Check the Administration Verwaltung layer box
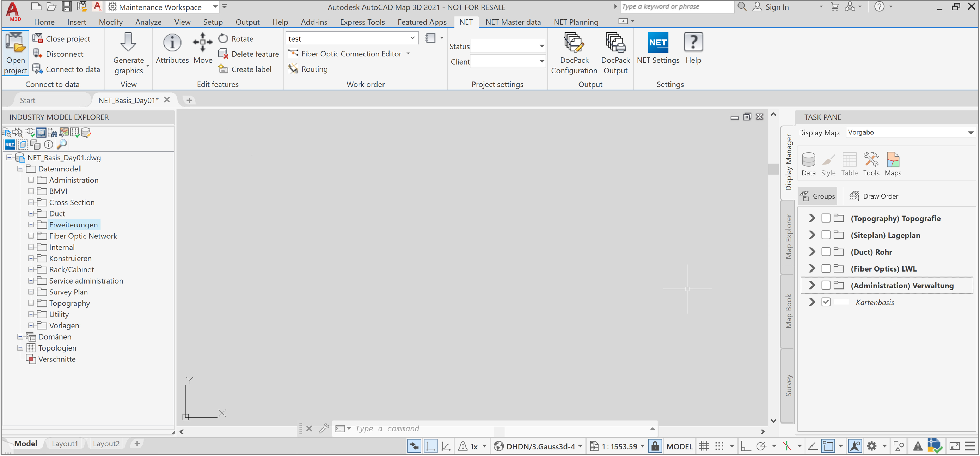Image resolution: width=980 pixels, height=456 pixels. [826, 285]
